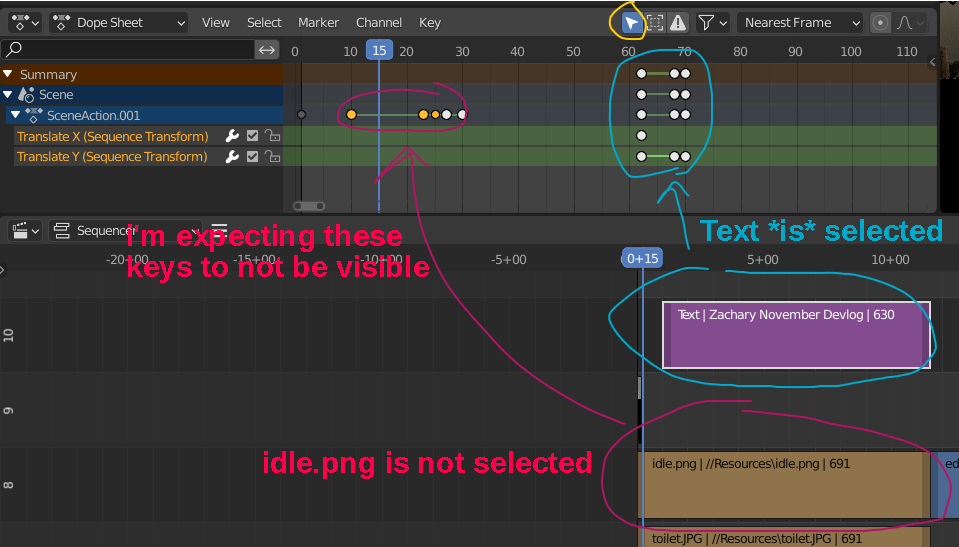
Task: Click the dope sheet horizontal scrollbar
Action: [309, 206]
